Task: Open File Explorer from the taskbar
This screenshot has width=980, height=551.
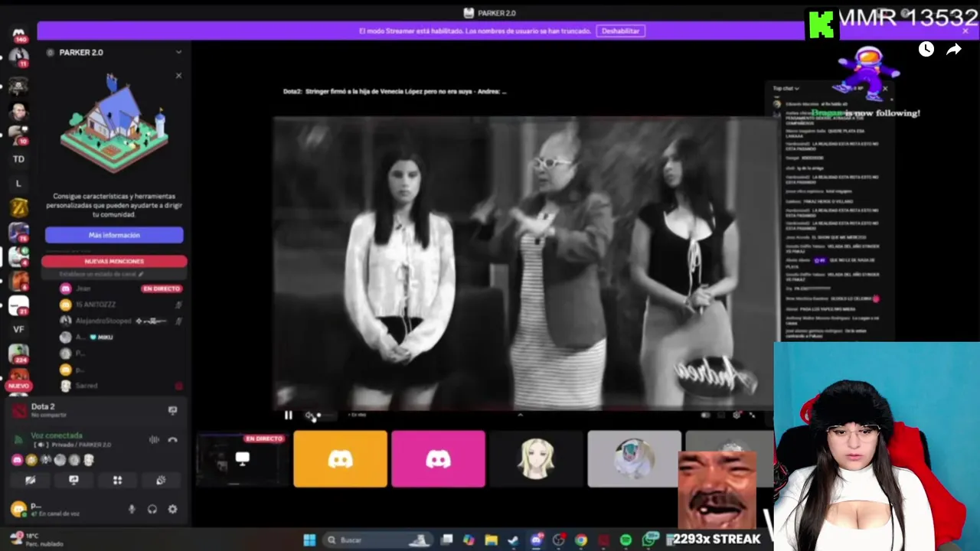Action: [491, 540]
